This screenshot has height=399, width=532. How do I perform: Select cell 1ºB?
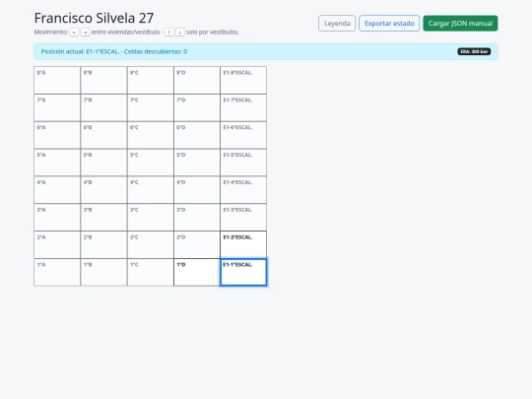103,273
